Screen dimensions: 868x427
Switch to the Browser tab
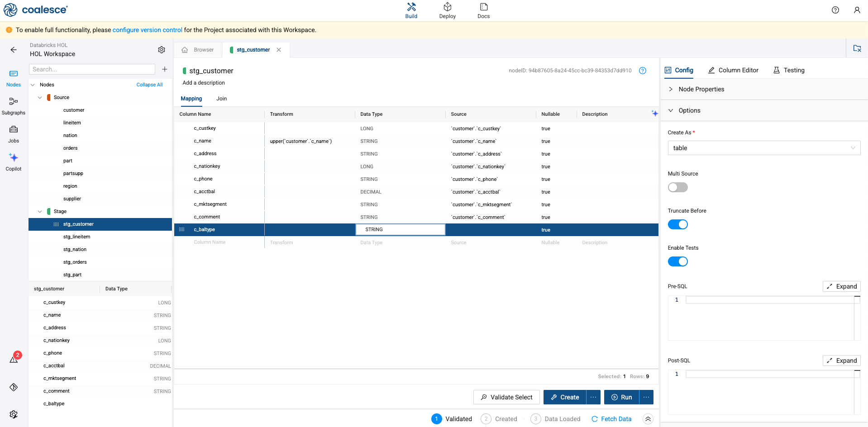tap(198, 50)
